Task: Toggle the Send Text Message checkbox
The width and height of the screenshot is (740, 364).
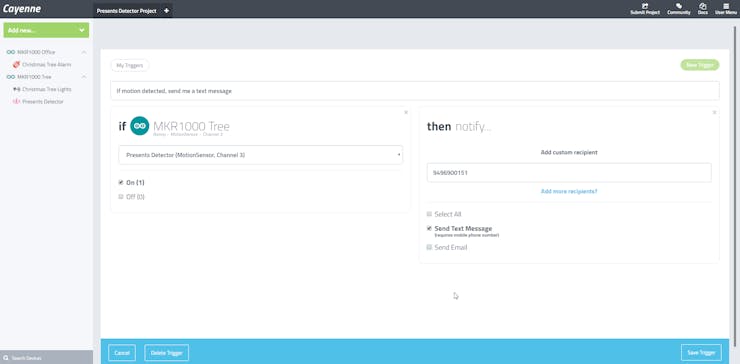Action: (429, 228)
